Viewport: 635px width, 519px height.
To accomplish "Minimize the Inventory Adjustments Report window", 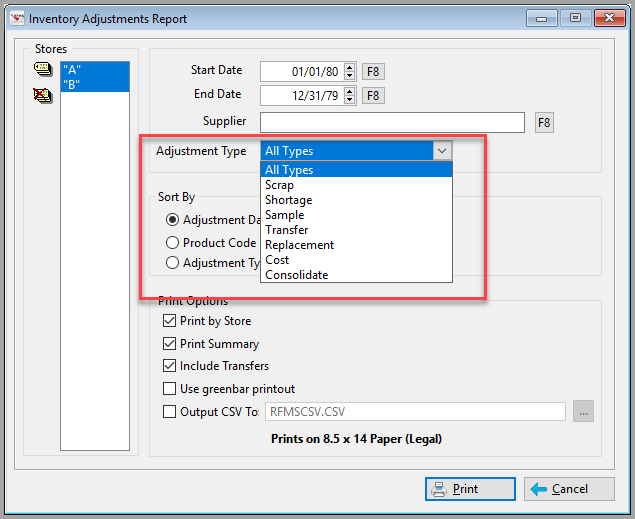I will 542,18.
